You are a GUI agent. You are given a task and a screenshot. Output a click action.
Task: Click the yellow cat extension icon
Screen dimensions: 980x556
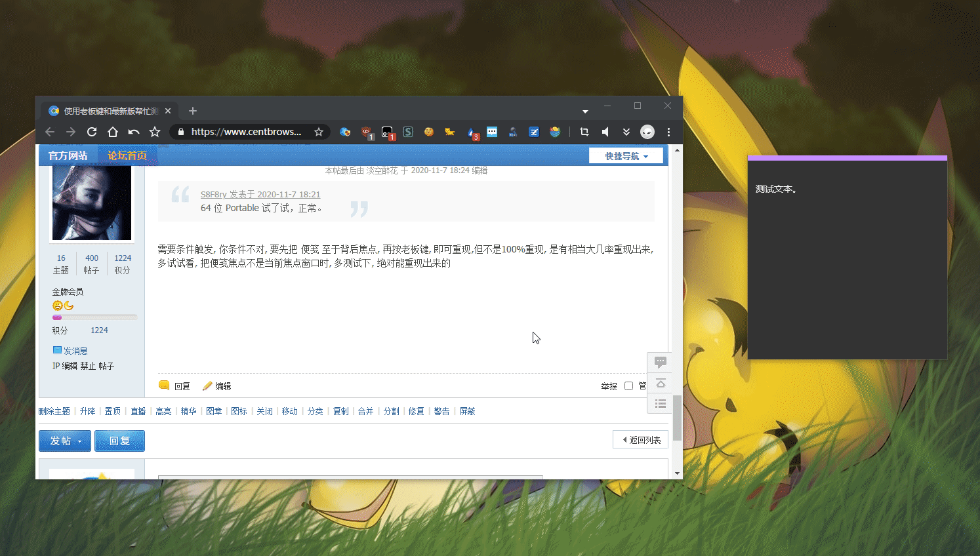450,132
